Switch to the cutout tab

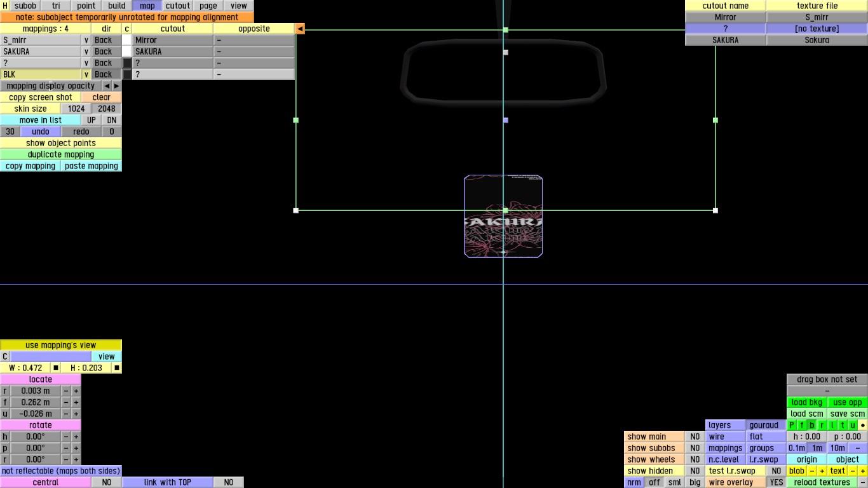coord(178,6)
